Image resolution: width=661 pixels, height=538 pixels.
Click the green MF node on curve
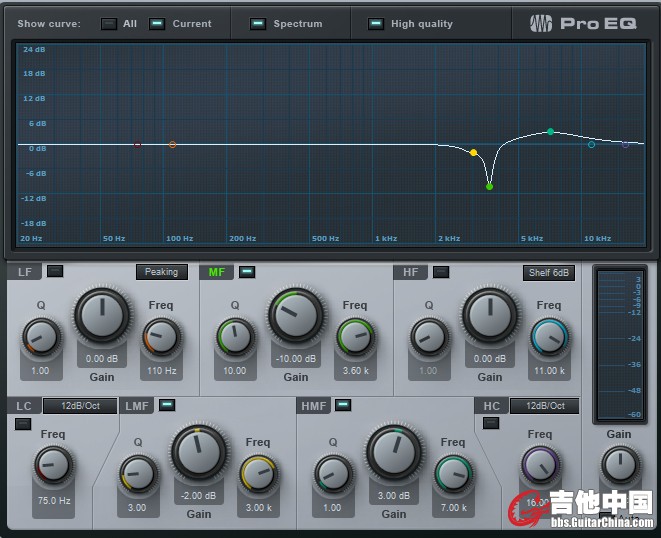point(489,186)
